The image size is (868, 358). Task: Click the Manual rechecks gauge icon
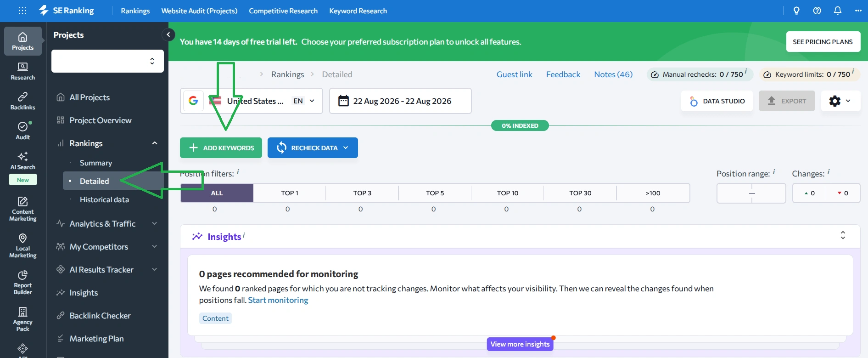[x=655, y=74]
